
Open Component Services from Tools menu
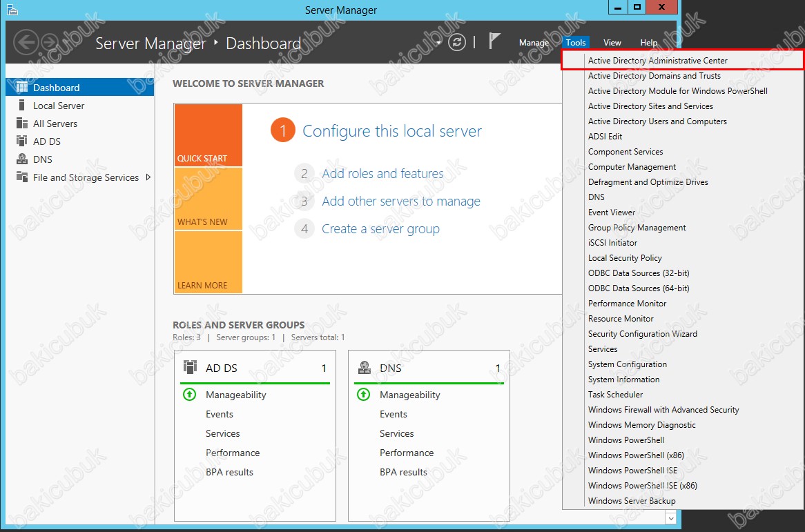coord(683,152)
